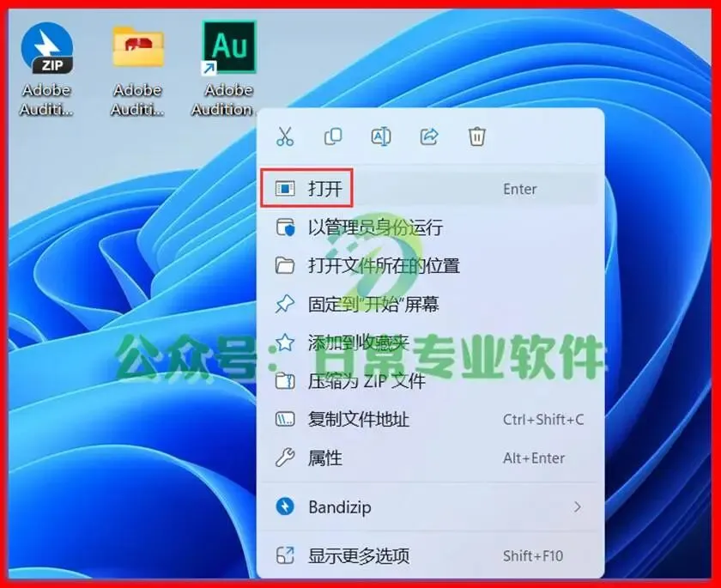The height and width of the screenshot is (588, 721).
Task: Select the Adobe Audition Au shortcut icon
Action: [x=229, y=69]
